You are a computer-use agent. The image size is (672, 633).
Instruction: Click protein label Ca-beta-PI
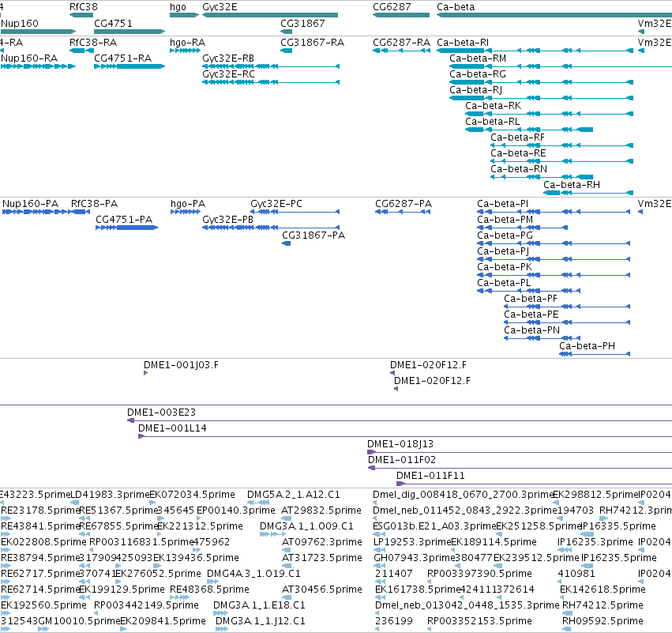pos(503,204)
